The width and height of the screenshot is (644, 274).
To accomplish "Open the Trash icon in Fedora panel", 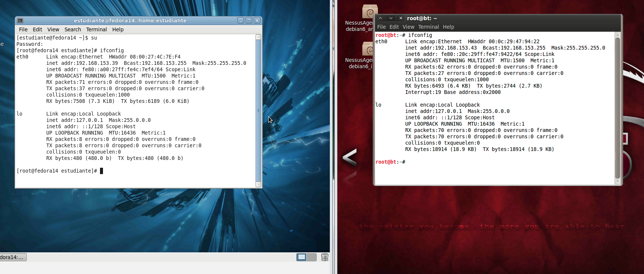I will point(325,257).
